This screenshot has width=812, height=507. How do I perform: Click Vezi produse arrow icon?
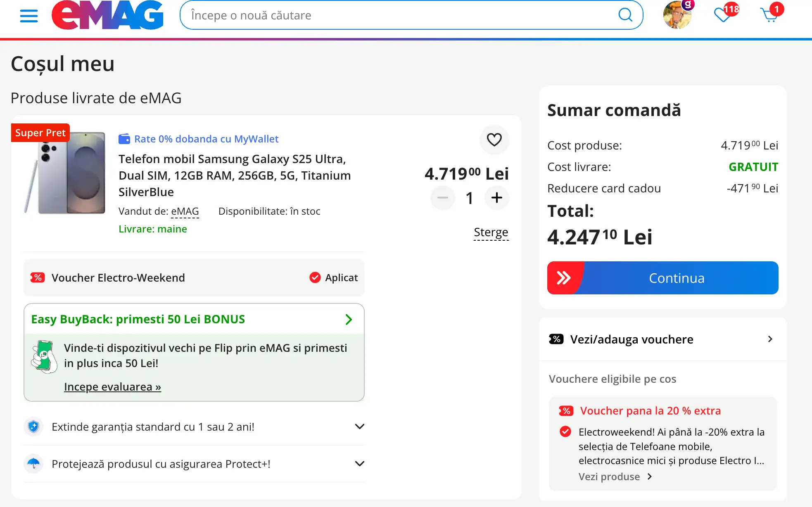(x=650, y=476)
